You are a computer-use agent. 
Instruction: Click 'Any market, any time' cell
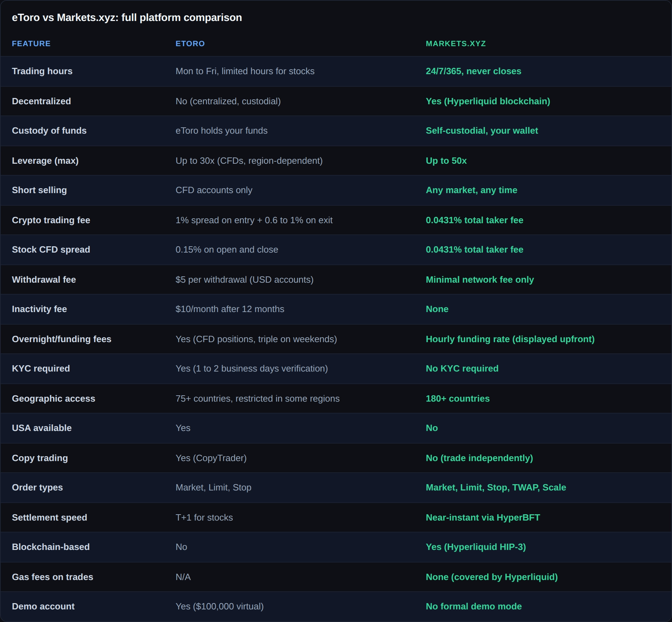[x=471, y=190]
